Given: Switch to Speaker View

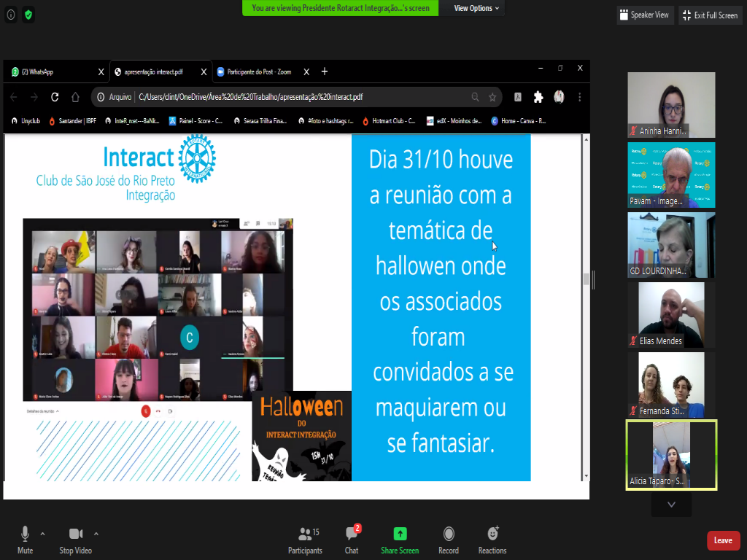Looking at the screenshot, I should [x=643, y=15].
